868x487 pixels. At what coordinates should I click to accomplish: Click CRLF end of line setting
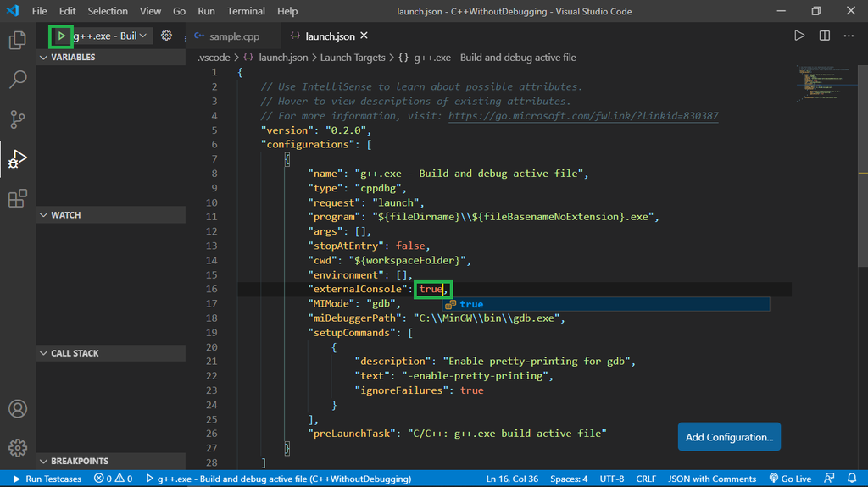coord(646,479)
